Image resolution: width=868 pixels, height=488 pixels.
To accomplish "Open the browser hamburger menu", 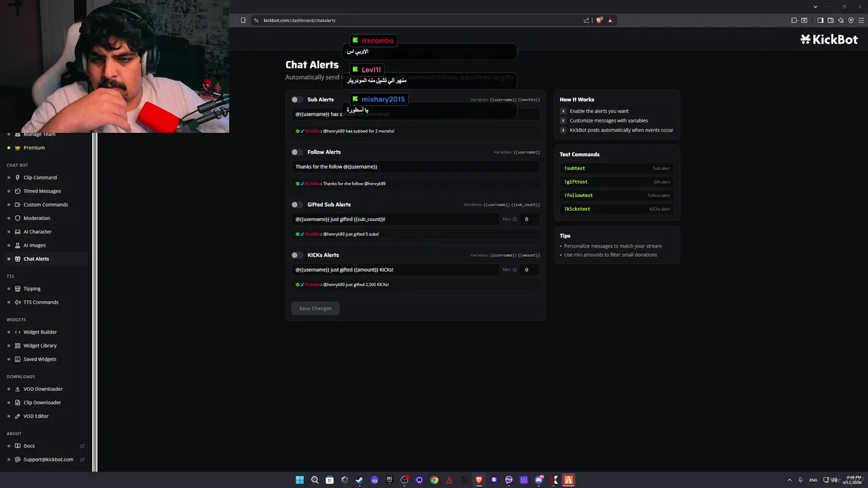I will 860,20.
